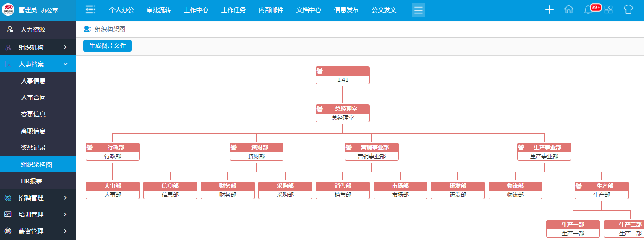The image size is (644, 240).
Task: Click the shirt theme icon
Action: [x=628, y=10]
